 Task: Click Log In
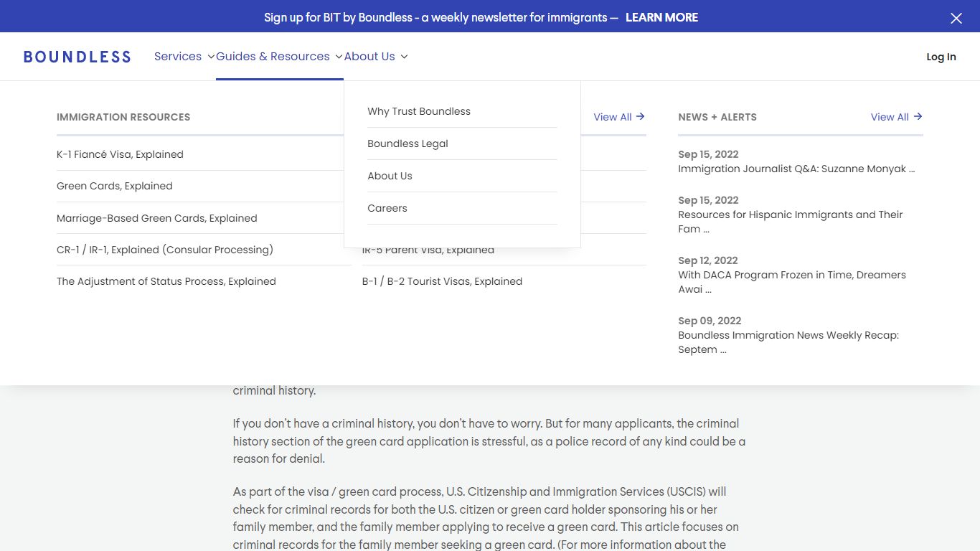941,57
